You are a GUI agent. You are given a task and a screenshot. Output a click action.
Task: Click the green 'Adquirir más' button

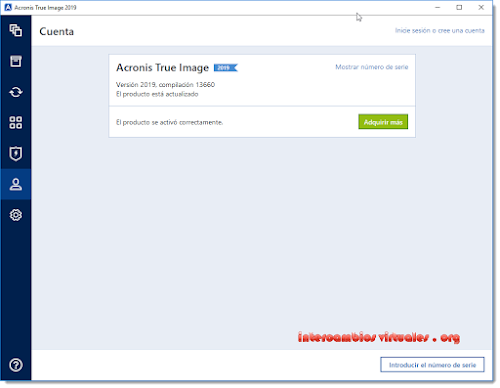point(383,122)
